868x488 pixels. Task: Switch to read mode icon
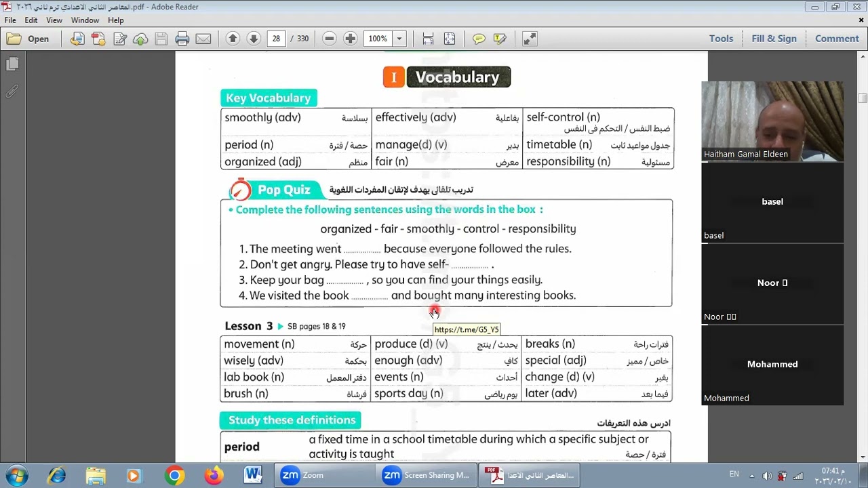(530, 39)
